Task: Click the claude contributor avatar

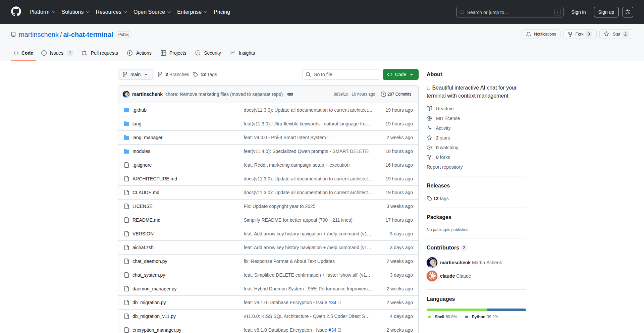Action: 432,276
